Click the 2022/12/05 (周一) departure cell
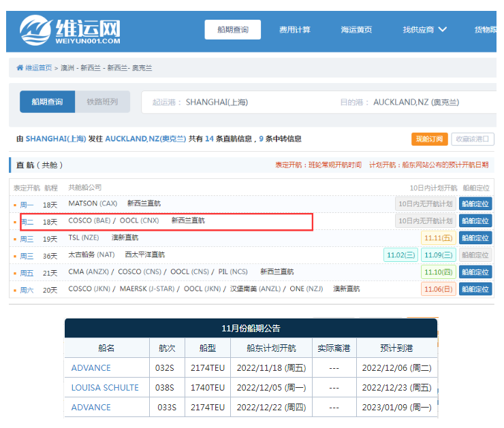 pyautogui.click(x=271, y=388)
